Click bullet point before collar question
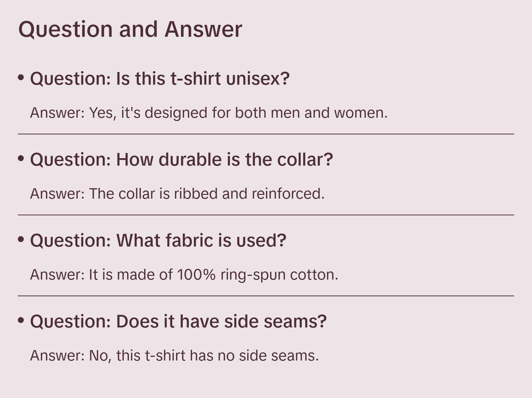The image size is (532, 398). click(21, 159)
